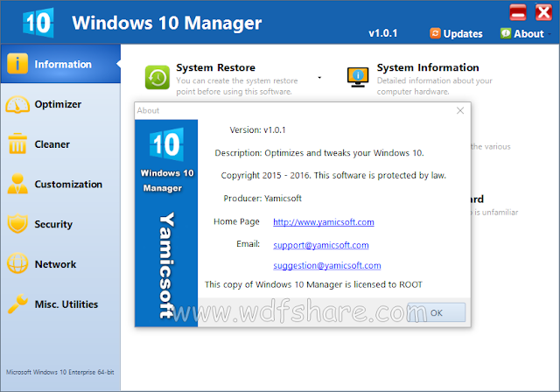Click the System Restore green clock icon
Image resolution: width=560 pixels, height=392 pixels.
[x=157, y=77]
